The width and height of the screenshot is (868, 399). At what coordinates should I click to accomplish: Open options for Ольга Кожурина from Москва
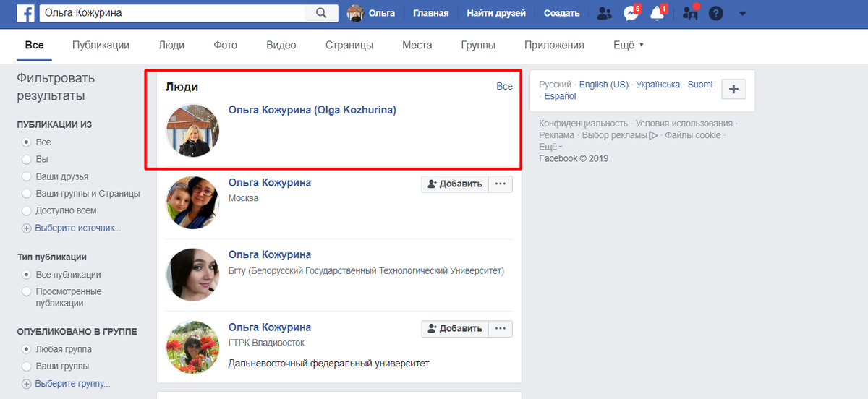[x=501, y=184]
